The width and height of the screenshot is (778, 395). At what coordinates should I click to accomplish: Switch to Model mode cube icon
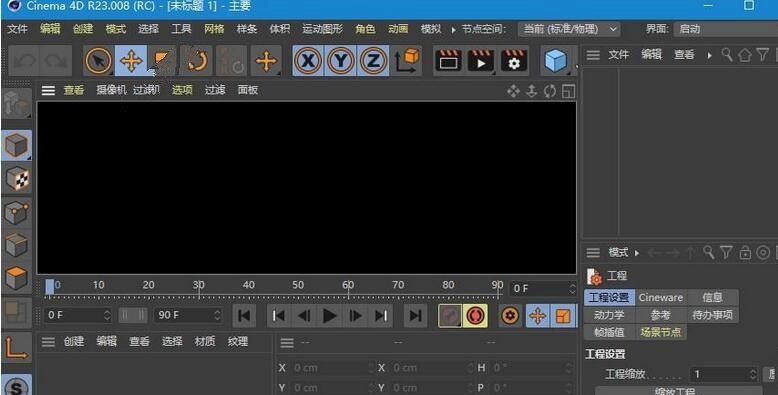pyautogui.click(x=16, y=145)
